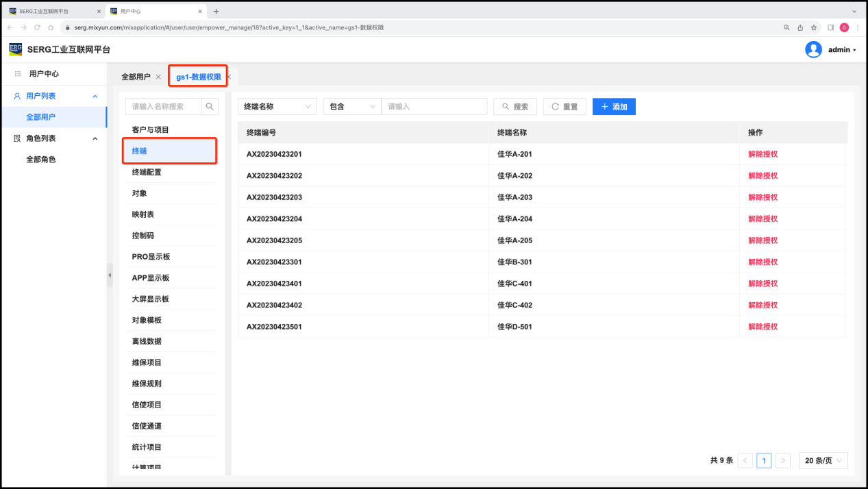Click the blue 添加 button

[614, 107]
